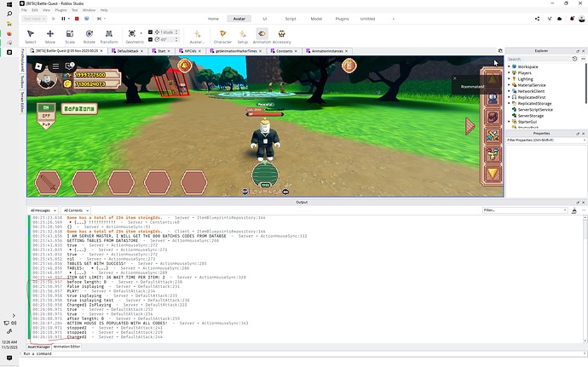Click the Run a command bar

(302, 353)
